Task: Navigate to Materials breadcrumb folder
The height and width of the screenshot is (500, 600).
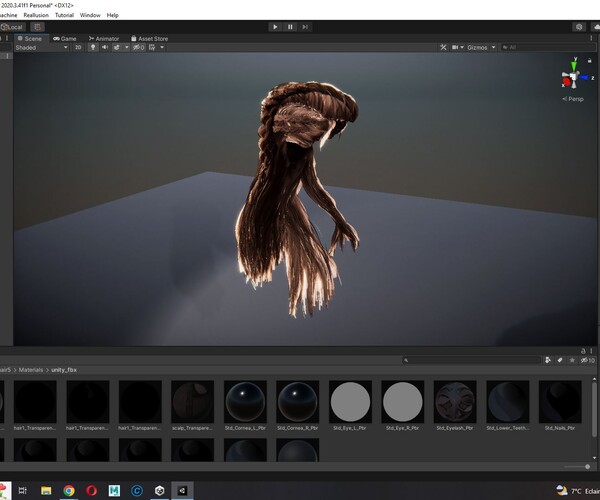Action: click(x=31, y=370)
